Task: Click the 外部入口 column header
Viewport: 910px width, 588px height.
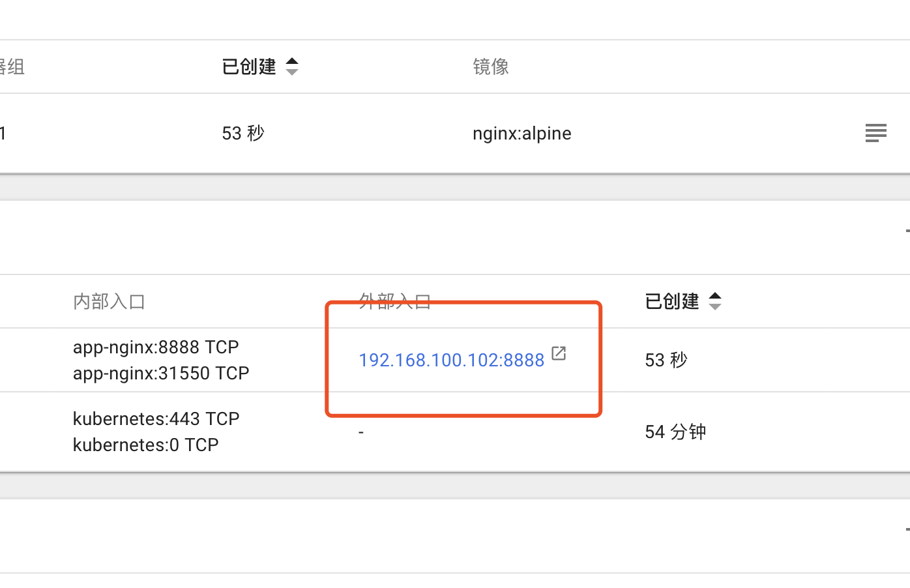Action: tap(395, 301)
